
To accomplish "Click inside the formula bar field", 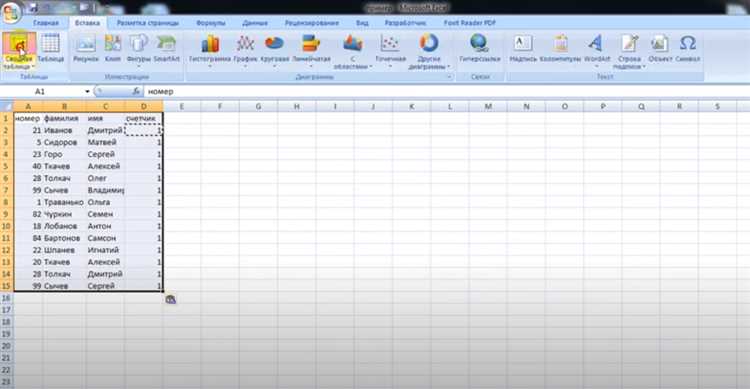I will (445, 91).
